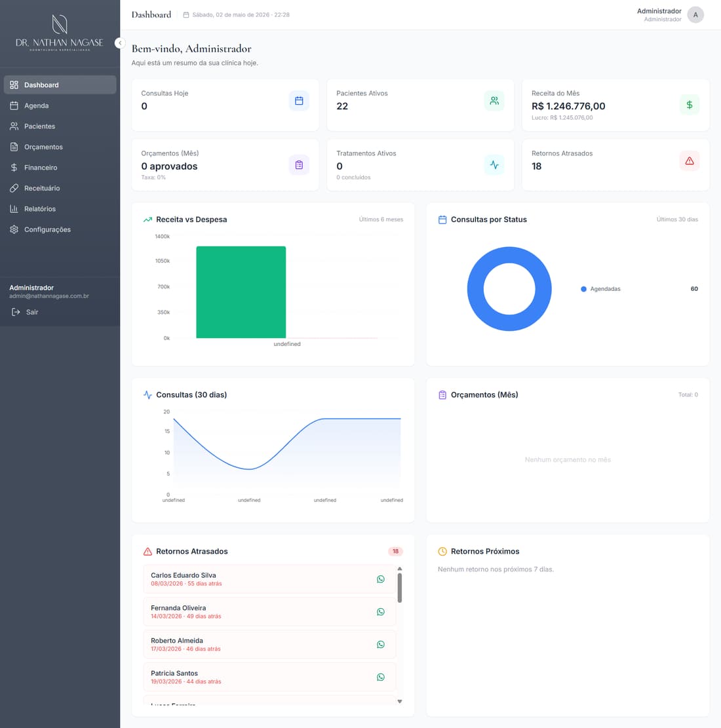Click the dollar icon in Receita do Mês card
The height and width of the screenshot is (728, 721).
pos(690,105)
